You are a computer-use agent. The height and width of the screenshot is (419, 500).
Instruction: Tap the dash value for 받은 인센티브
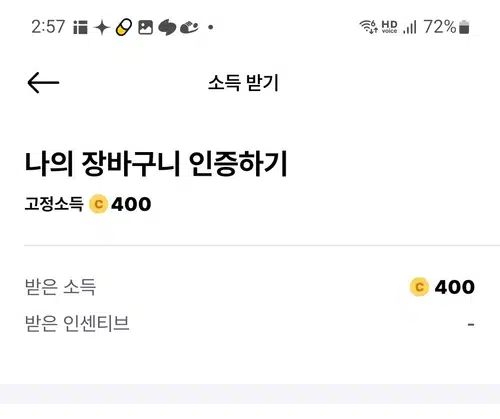point(471,324)
